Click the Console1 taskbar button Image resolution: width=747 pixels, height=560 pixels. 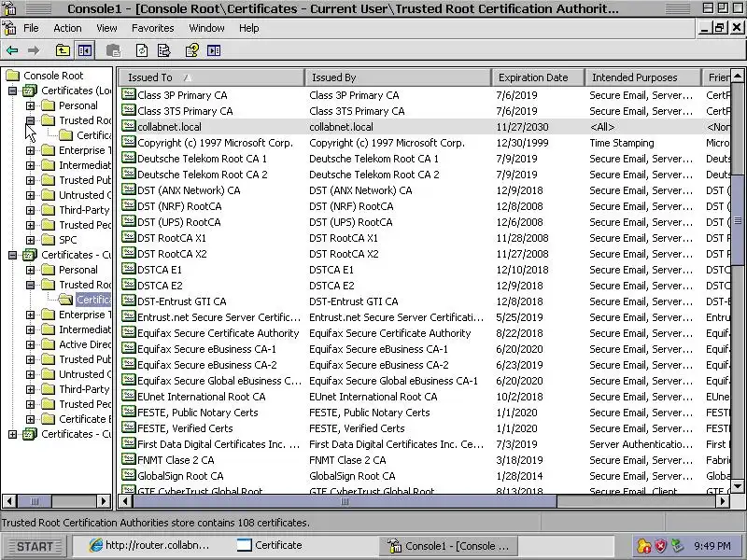coord(448,546)
